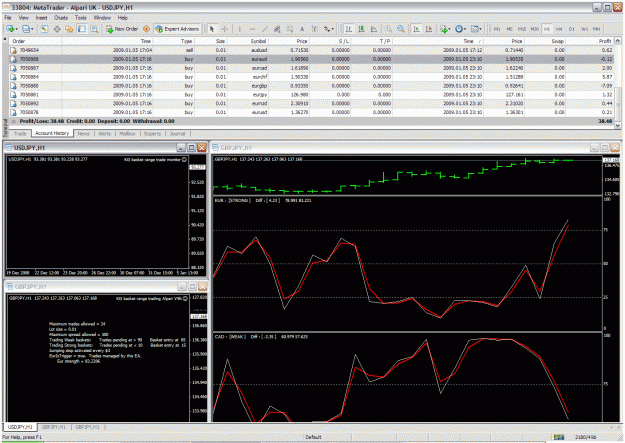Image resolution: width=625 pixels, height=443 pixels.
Task: Select the H4 timeframe button
Action: click(559, 29)
